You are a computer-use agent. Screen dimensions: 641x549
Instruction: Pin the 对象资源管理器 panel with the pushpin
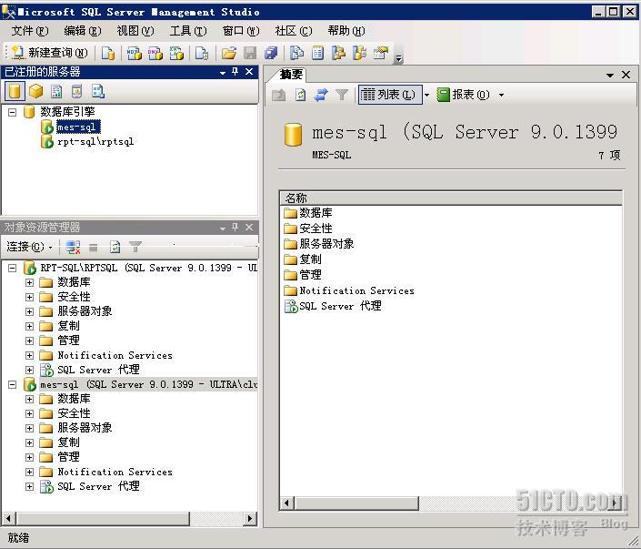pyautogui.click(x=235, y=227)
